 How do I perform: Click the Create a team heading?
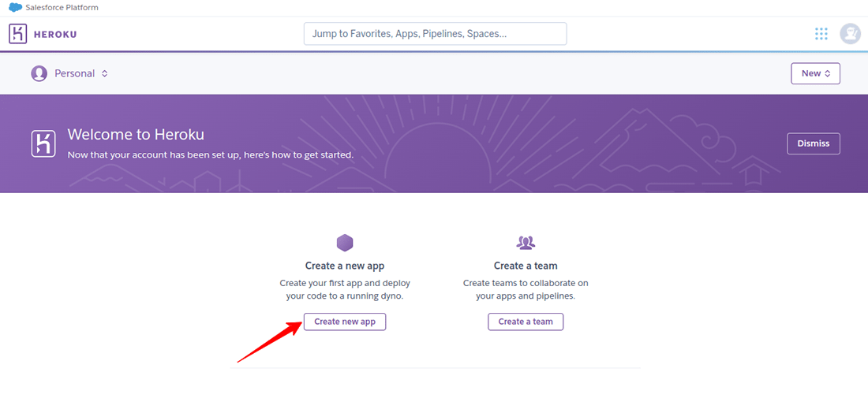(526, 266)
